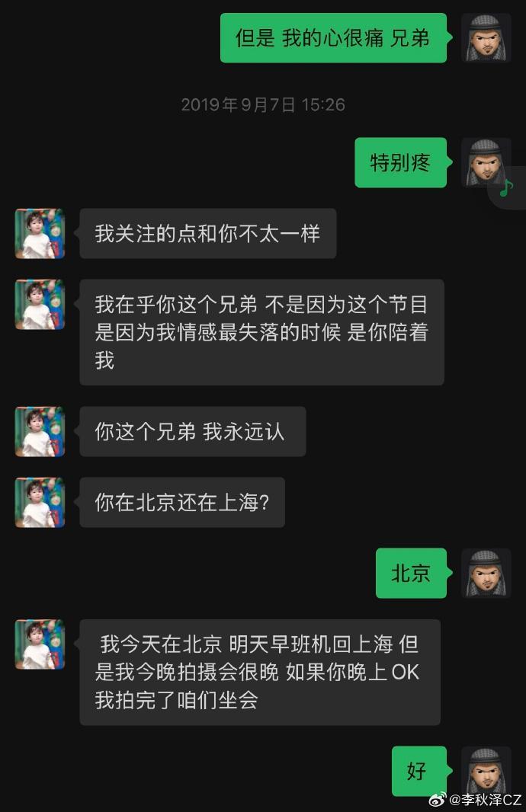Image resolution: width=526 pixels, height=812 pixels.
Task: Open the sender avatar beside '好' message
Action: (x=486, y=771)
